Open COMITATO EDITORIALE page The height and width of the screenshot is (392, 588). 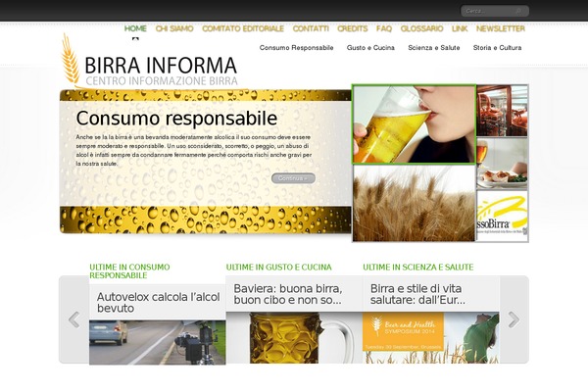pos(243,28)
